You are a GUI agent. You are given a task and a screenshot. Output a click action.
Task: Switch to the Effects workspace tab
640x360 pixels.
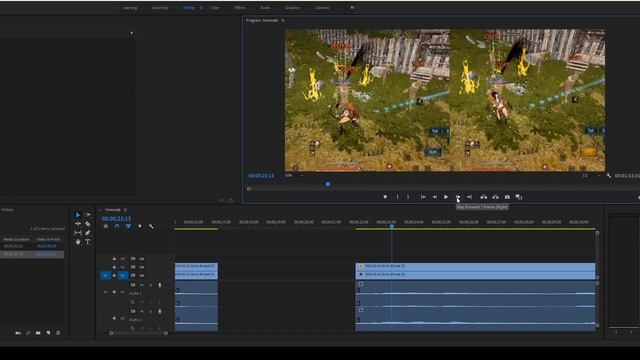240,8
